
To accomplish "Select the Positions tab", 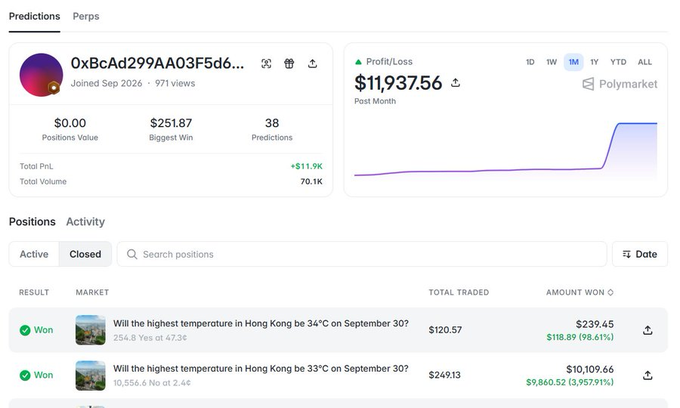I will (32, 222).
